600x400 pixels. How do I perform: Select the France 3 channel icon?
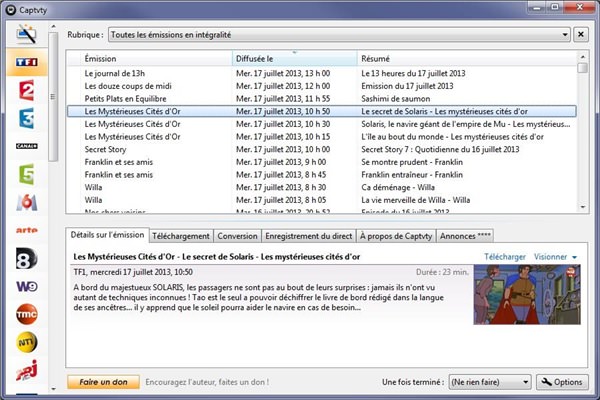26,118
